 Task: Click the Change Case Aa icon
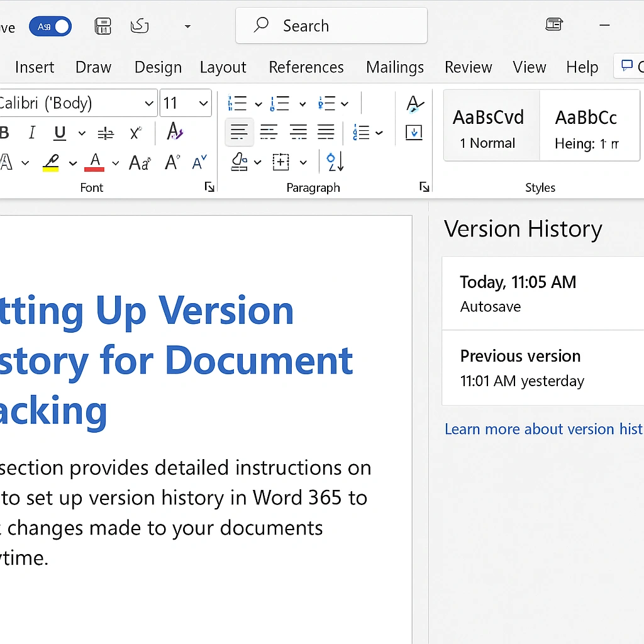pos(140,163)
